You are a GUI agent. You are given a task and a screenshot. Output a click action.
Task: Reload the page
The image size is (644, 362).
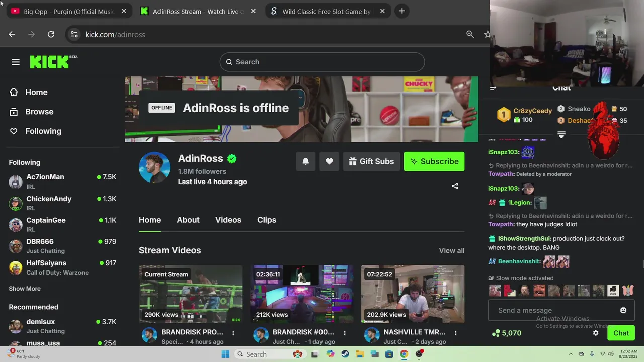pos(51,34)
